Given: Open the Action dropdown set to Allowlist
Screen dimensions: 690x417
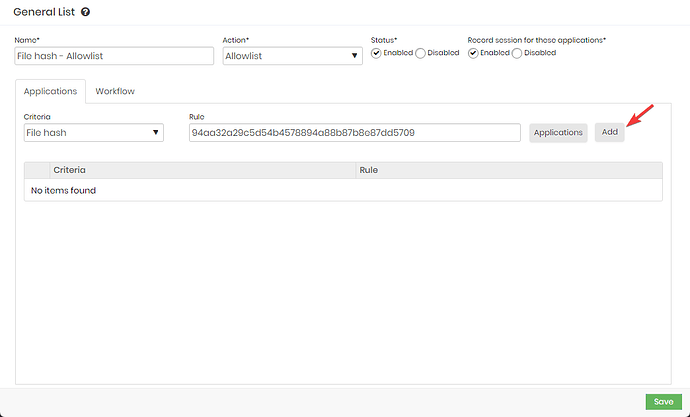Looking at the screenshot, I should pos(293,56).
